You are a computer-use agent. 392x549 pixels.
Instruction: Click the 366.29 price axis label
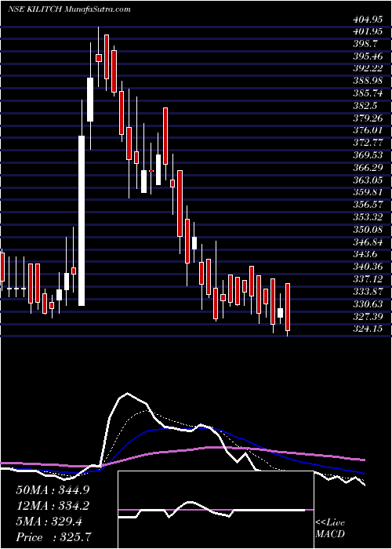pyautogui.click(x=368, y=167)
